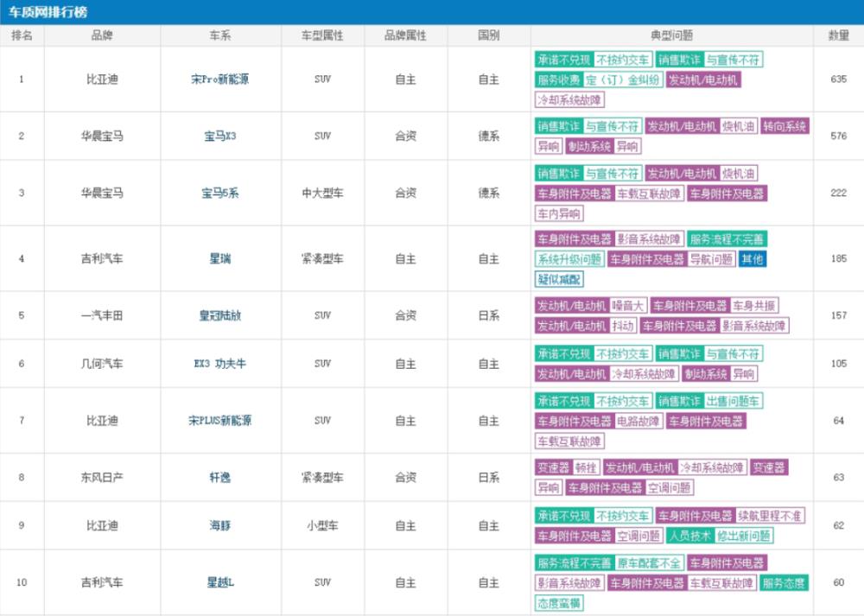The image size is (864, 616).
Task: Click the 157 count value
Action: [839, 315]
